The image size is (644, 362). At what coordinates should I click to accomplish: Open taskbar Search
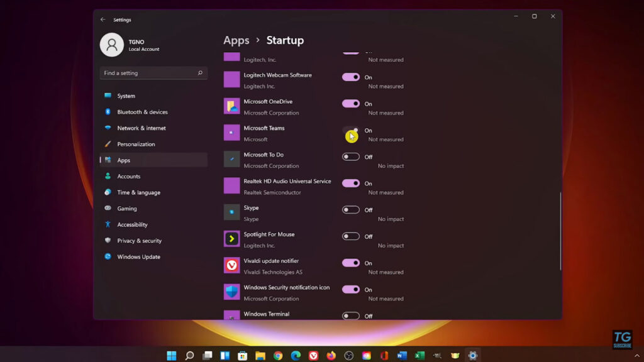coord(189,356)
